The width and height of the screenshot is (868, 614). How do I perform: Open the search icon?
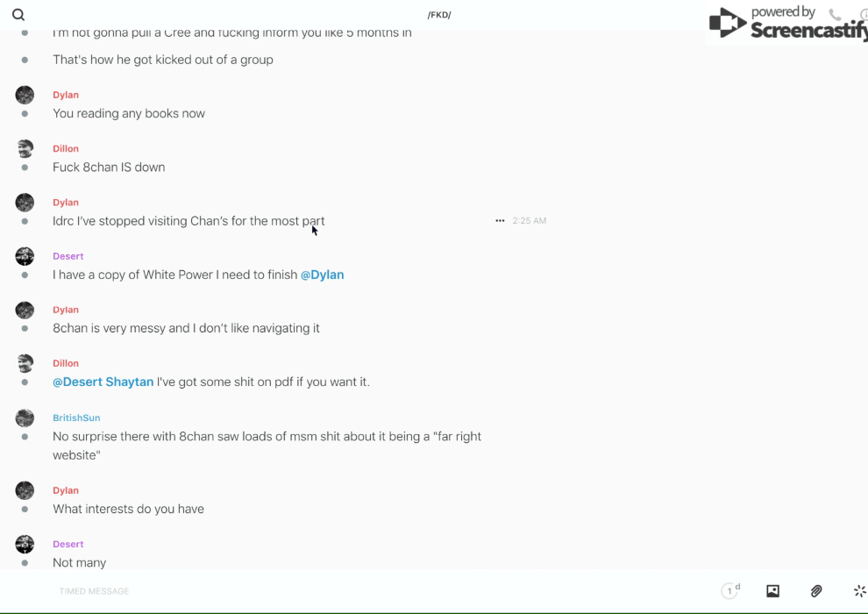(18, 15)
